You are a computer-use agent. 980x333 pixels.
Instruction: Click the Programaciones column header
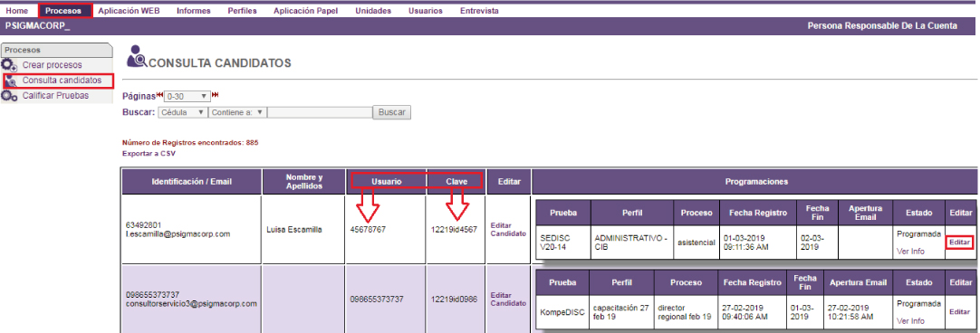tap(756, 182)
